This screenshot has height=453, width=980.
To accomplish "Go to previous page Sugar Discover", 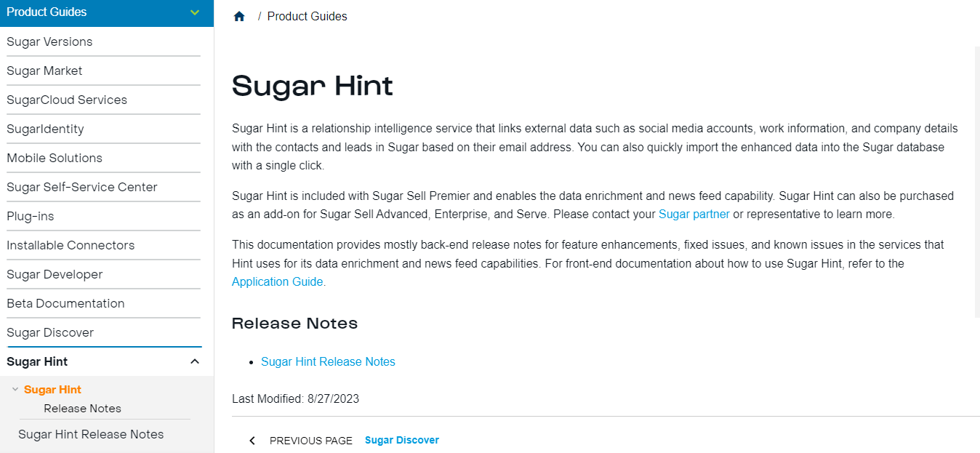I will (401, 440).
